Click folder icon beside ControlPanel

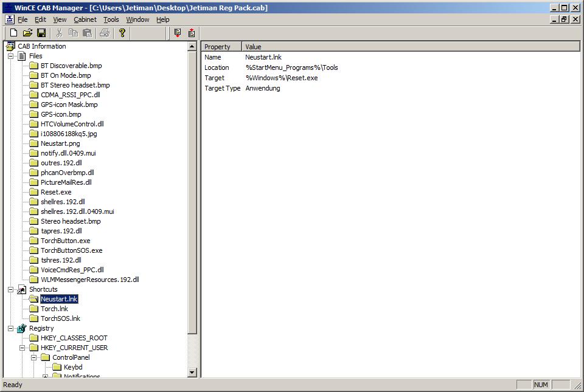click(46, 357)
